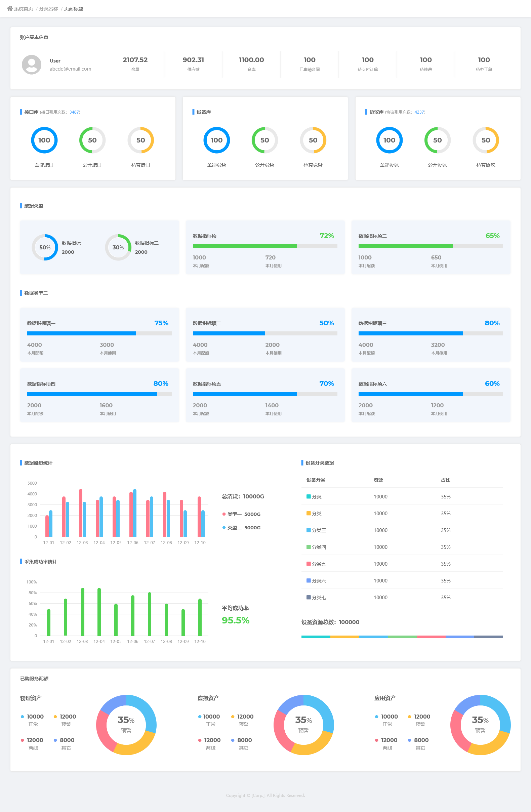The image size is (531, 812).
Task: Toggle 类型二 5000G legend entry
Action: click(x=241, y=527)
